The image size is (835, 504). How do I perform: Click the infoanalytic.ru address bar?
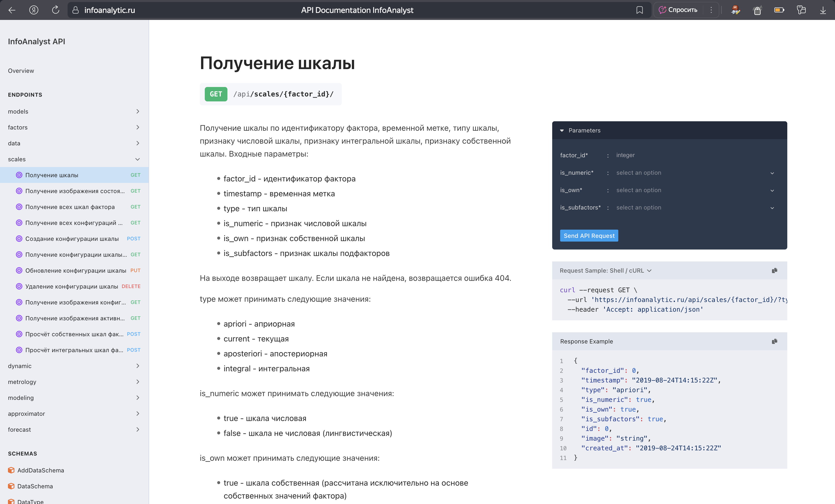pyautogui.click(x=108, y=10)
